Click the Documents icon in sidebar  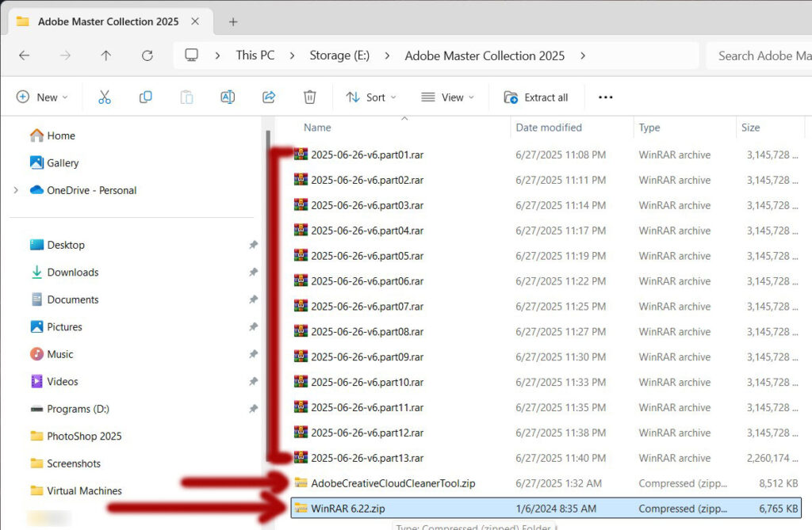(36, 299)
